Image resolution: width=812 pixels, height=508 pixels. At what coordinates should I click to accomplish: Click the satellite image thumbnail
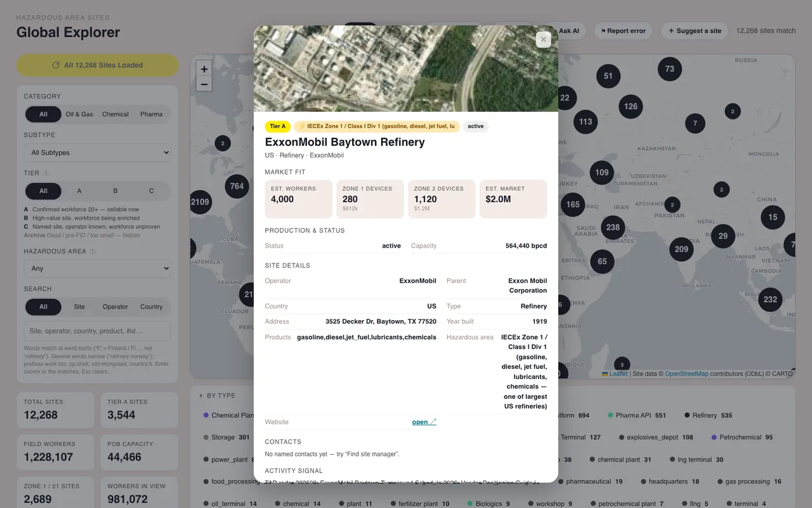coord(406,69)
